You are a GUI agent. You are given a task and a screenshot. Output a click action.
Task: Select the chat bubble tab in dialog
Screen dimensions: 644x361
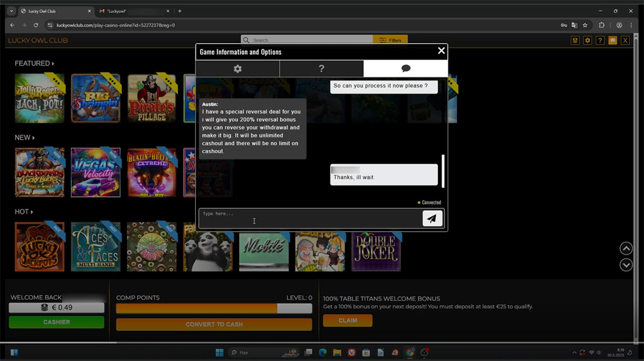pyautogui.click(x=406, y=69)
